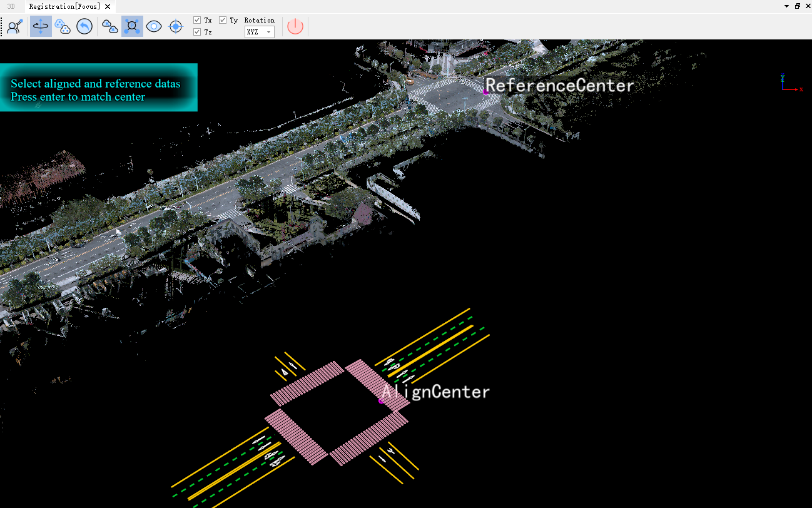Click the cloud-to-cloud alignment icon

(x=110, y=26)
